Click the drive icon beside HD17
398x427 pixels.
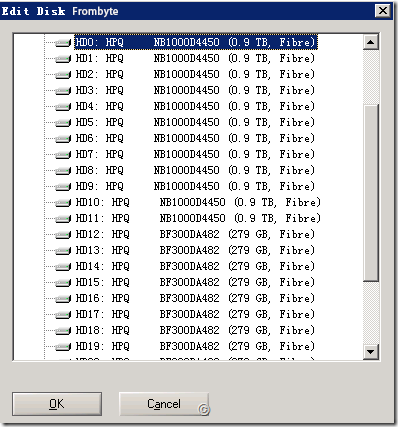[x=63, y=314]
